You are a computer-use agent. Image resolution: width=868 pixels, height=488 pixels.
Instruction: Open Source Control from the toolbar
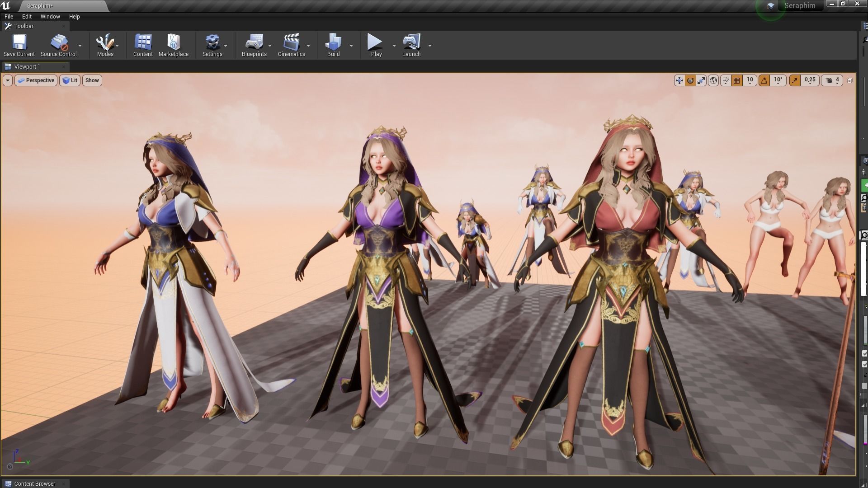click(x=59, y=45)
